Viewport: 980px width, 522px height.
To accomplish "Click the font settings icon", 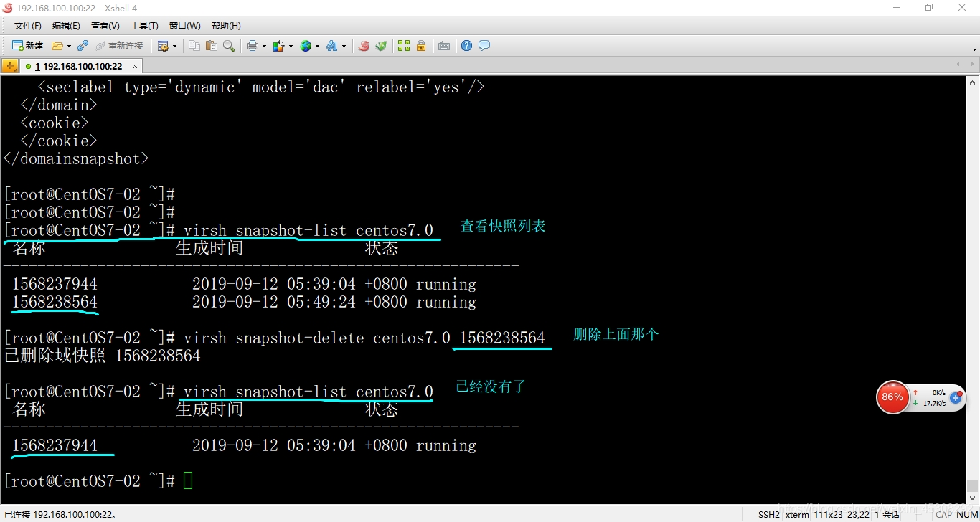I will click(x=332, y=46).
